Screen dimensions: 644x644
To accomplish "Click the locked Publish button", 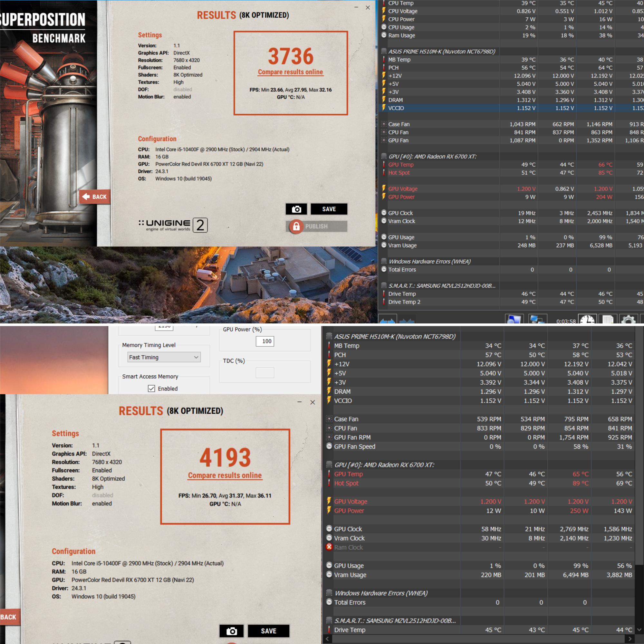I will click(x=316, y=226).
